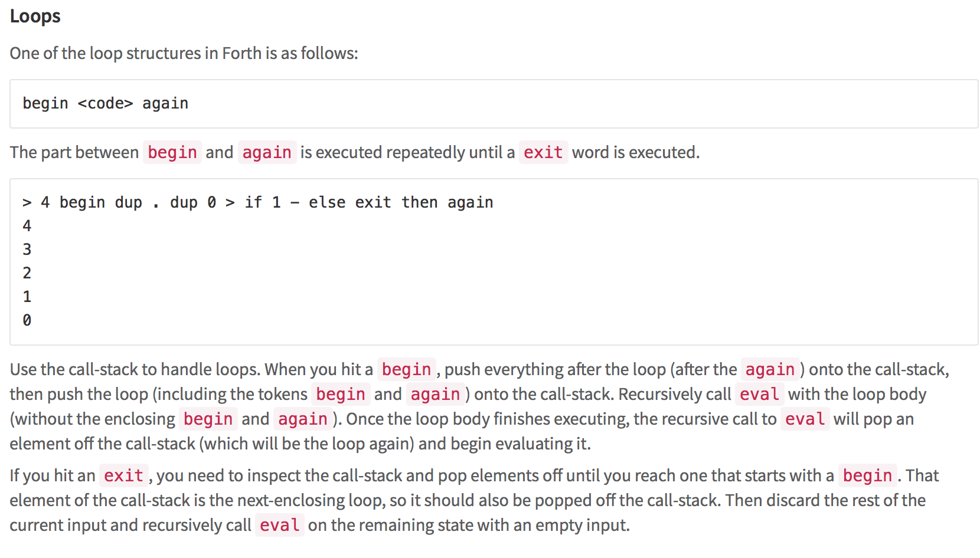Click the "then" word in the example command
This screenshot has width=980, height=558.
coord(419,203)
